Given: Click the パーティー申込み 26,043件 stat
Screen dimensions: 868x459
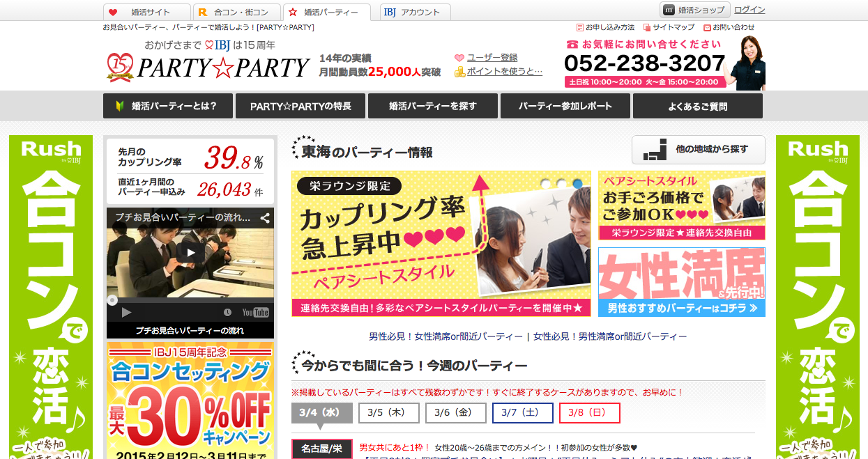Looking at the screenshot, I should (x=190, y=187).
